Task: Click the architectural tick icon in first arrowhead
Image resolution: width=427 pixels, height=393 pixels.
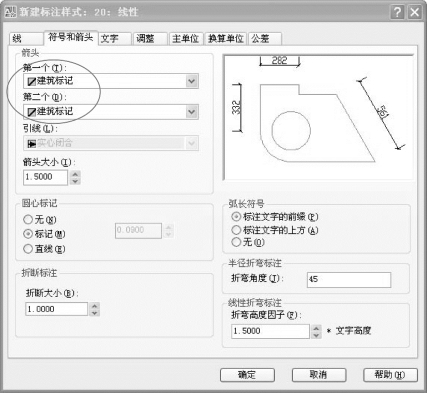Action: coord(32,81)
